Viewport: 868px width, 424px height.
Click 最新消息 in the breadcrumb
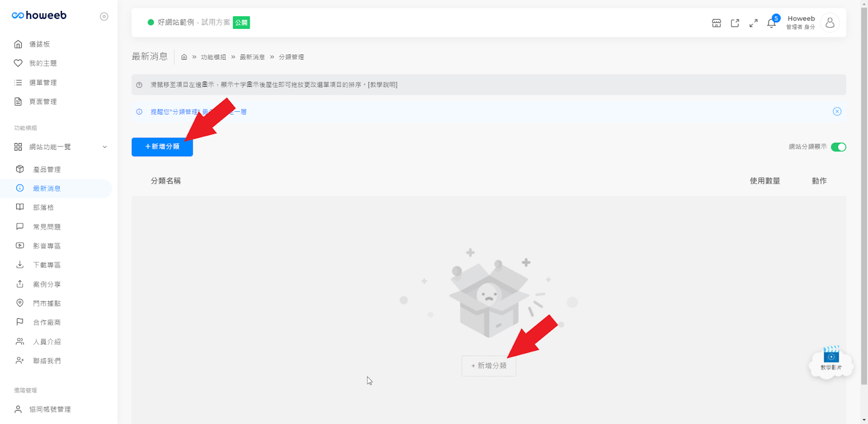coord(252,57)
